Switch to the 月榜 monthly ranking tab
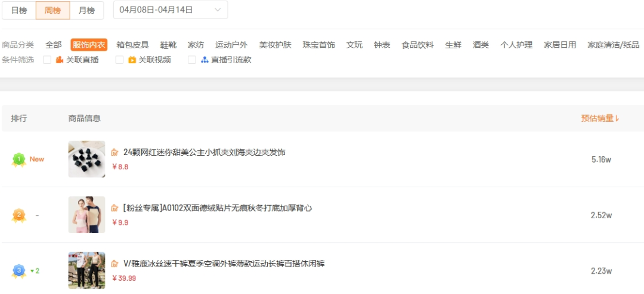The image size is (644, 294). (86, 10)
